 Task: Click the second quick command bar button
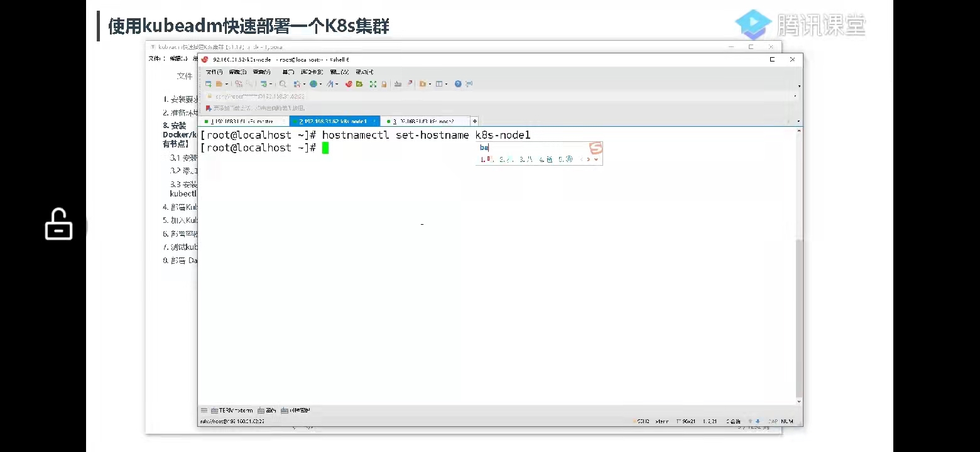267,411
